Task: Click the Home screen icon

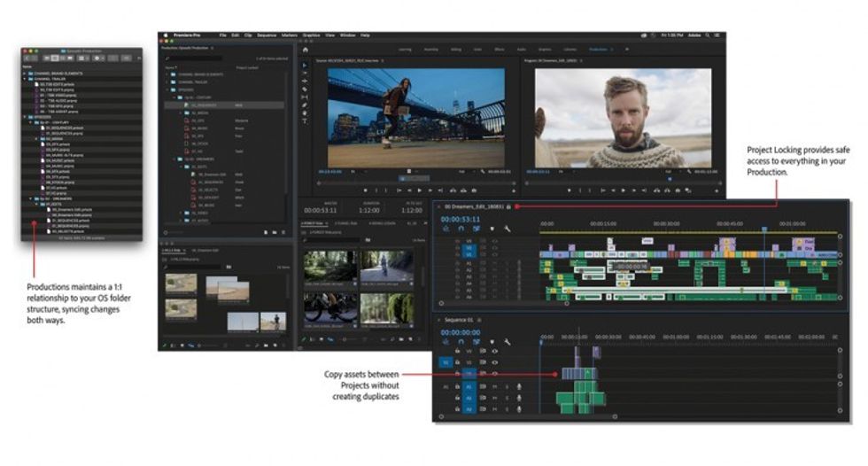Action: coord(305,50)
